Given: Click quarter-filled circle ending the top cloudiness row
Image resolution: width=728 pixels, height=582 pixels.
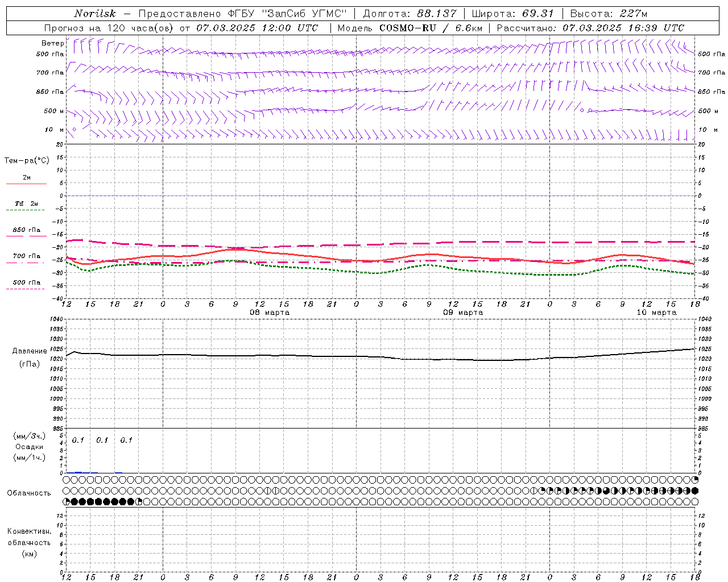Looking at the screenshot, I should [x=694, y=480].
